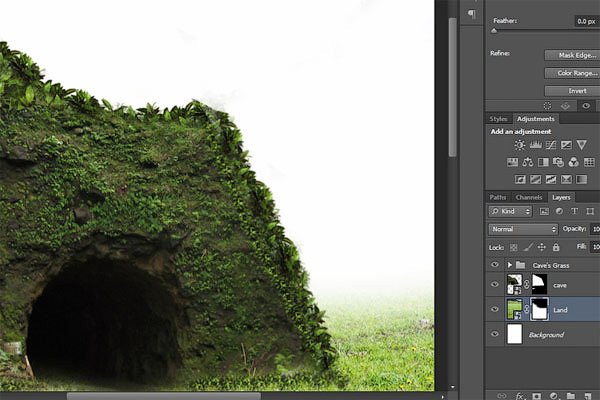This screenshot has height=400, width=600.
Task: Create a new layer group
Action: (571, 396)
